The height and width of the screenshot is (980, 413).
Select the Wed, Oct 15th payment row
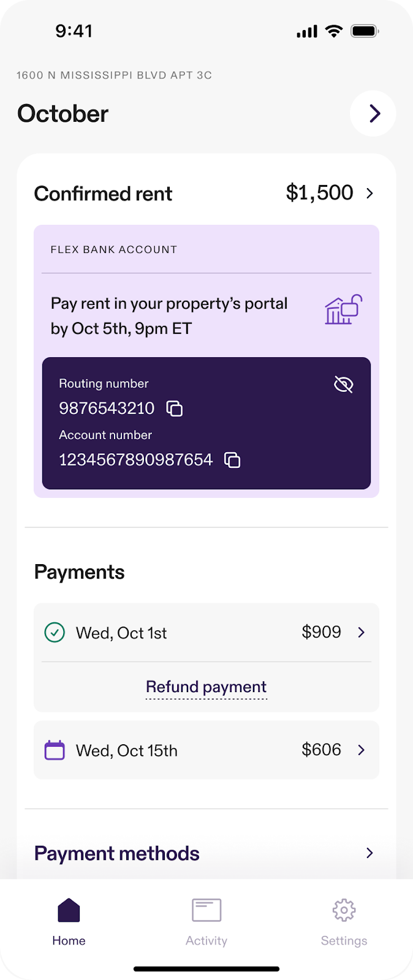tap(206, 750)
